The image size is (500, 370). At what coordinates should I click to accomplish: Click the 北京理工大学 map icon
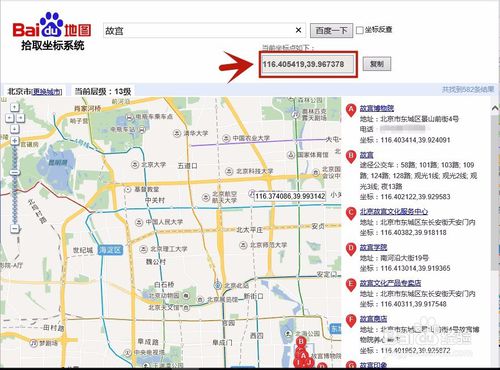[143, 249]
